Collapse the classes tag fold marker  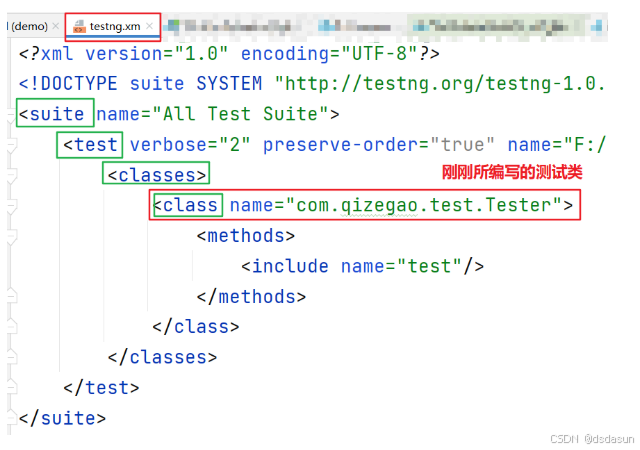(x=11, y=176)
